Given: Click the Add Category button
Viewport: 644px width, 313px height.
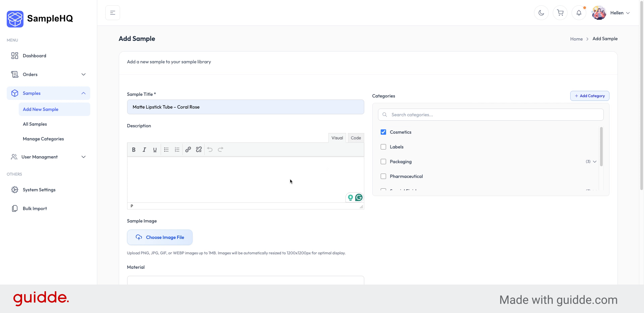Looking at the screenshot, I should (590, 96).
